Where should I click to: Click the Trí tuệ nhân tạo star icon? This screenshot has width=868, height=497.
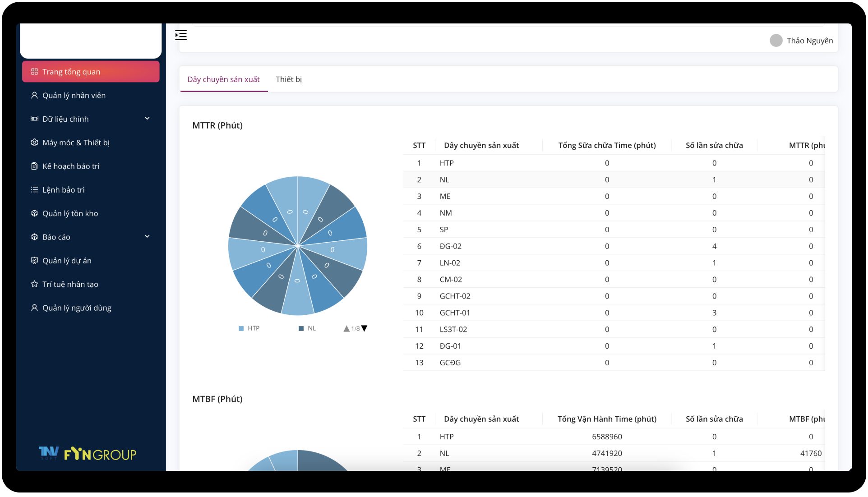click(x=34, y=284)
